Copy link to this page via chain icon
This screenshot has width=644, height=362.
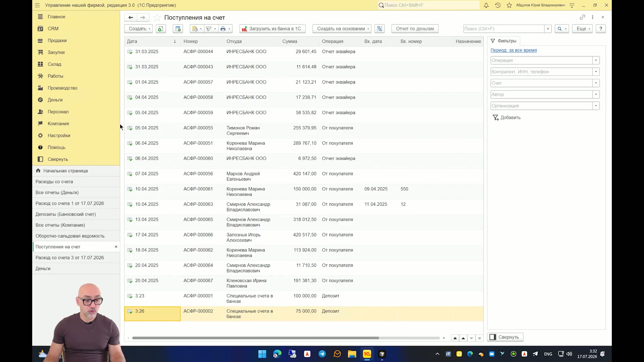(582, 17)
